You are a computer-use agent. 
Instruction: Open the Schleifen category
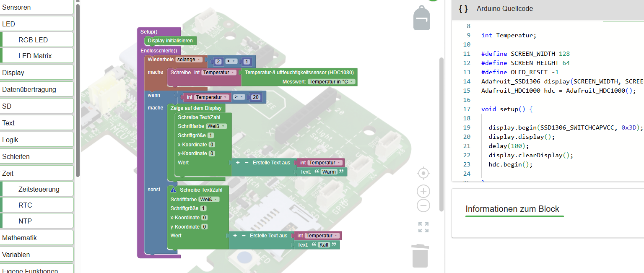37,157
